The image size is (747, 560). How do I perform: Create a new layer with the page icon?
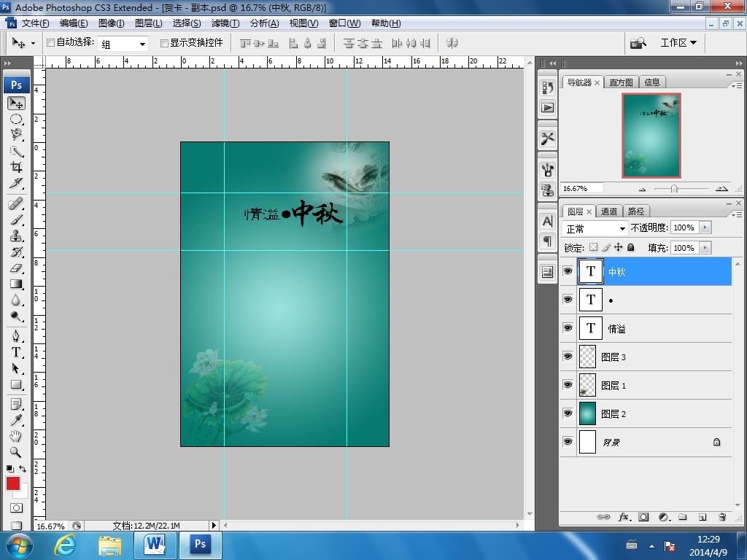(703, 517)
